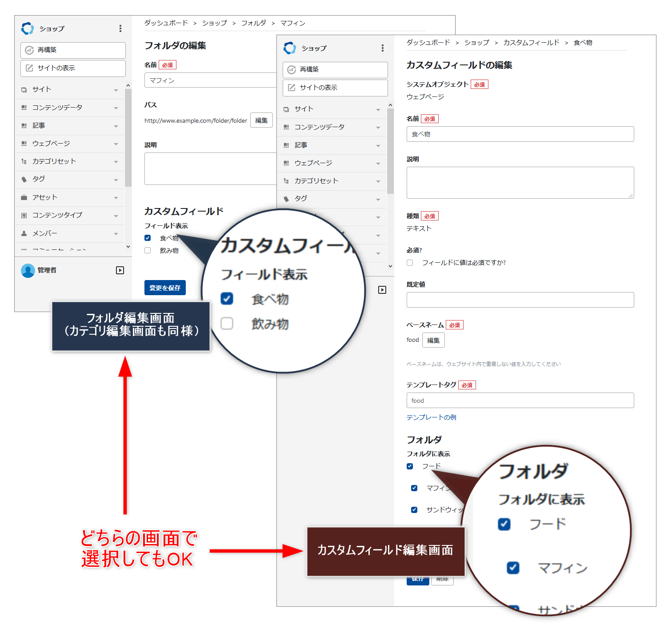Click the kebab menu icon beside left ショップ
This screenshot has height=625, width=672.
click(x=120, y=28)
